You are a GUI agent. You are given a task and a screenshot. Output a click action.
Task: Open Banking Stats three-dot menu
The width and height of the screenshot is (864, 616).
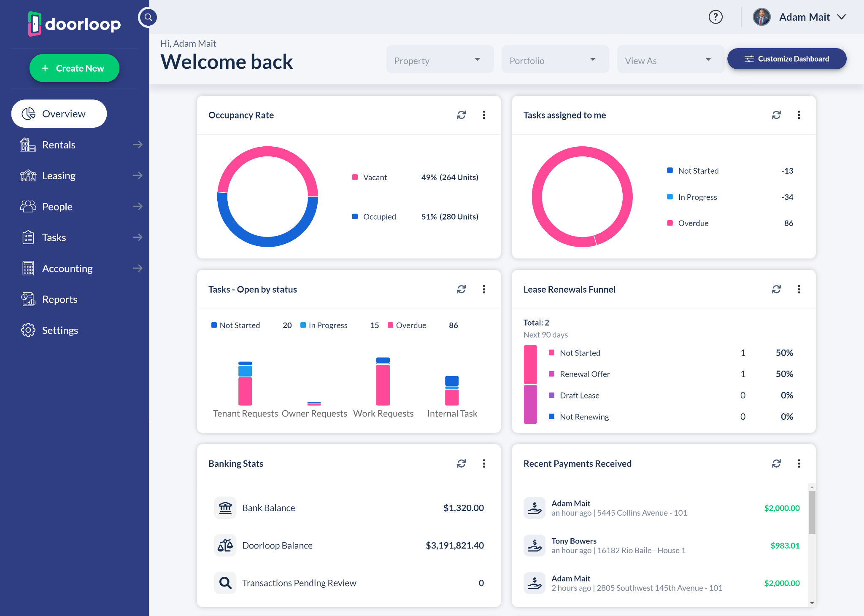pos(484,463)
